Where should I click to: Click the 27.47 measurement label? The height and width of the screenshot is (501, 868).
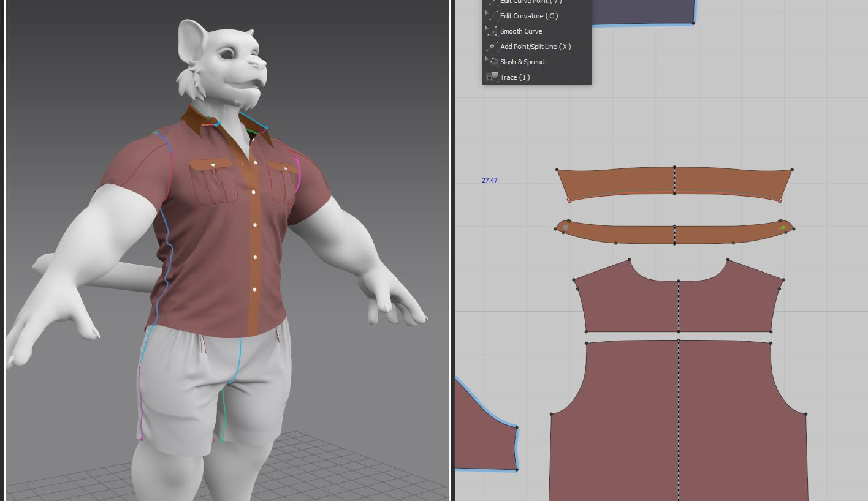point(490,181)
